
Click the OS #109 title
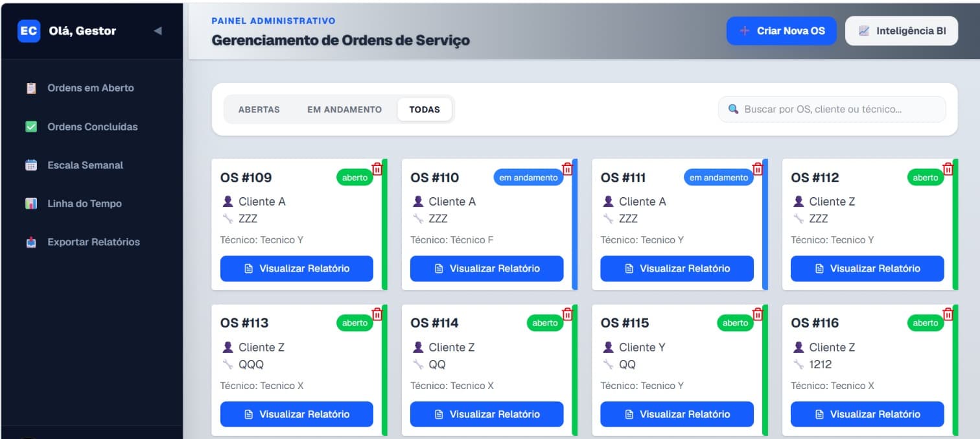pyautogui.click(x=246, y=178)
